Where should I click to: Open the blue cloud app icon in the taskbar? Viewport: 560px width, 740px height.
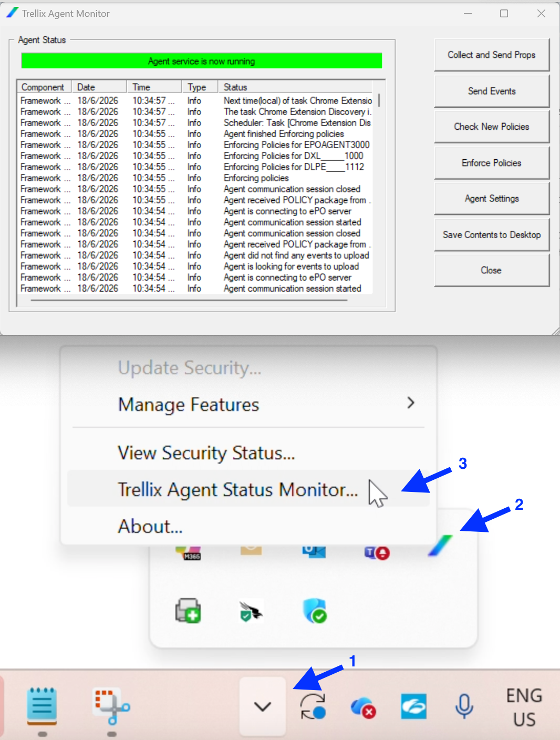(413, 706)
